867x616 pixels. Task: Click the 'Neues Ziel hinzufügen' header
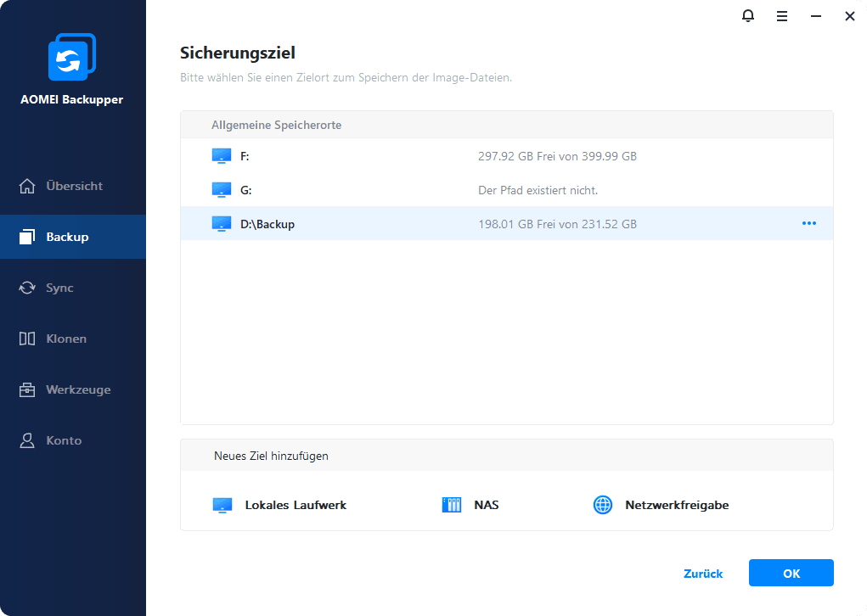coord(271,456)
